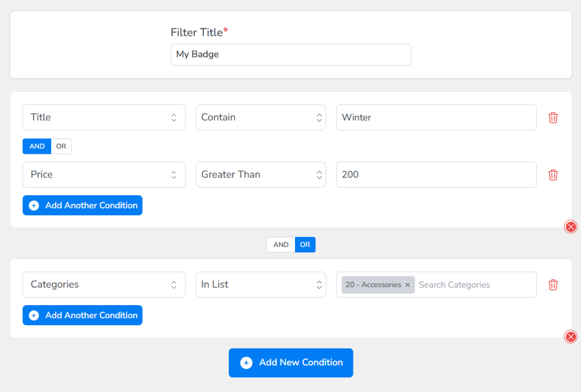The width and height of the screenshot is (581, 392).
Task: Switch to OR between Title and Price
Action: (61, 146)
